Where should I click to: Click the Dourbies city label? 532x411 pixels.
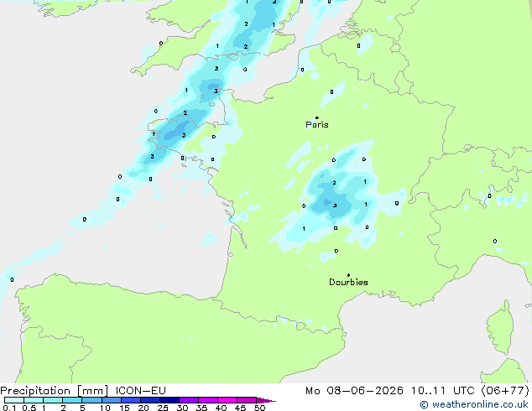point(348,282)
